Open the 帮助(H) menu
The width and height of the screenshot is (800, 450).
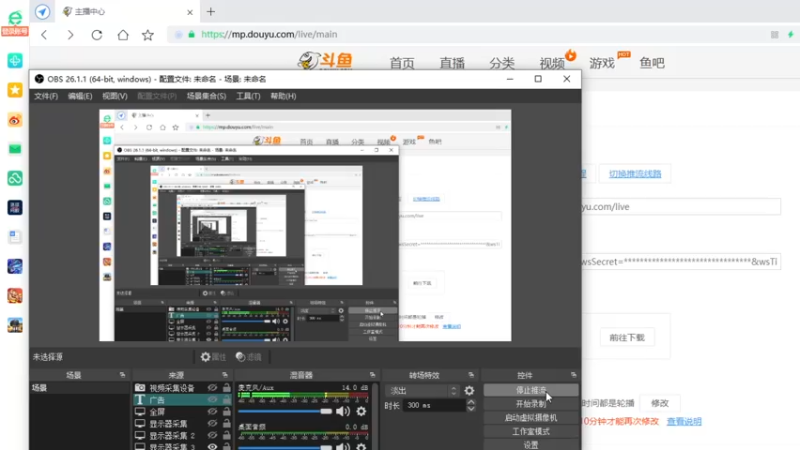(283, 96)
